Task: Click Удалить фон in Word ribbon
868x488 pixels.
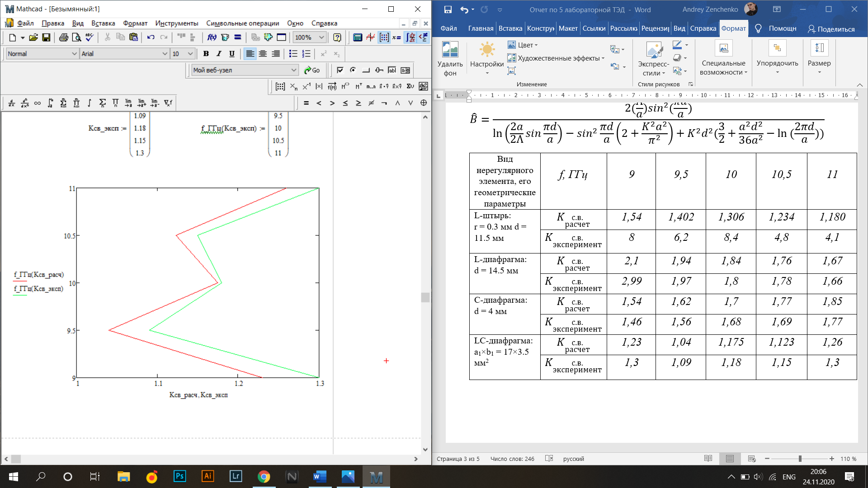Action: 450,59
